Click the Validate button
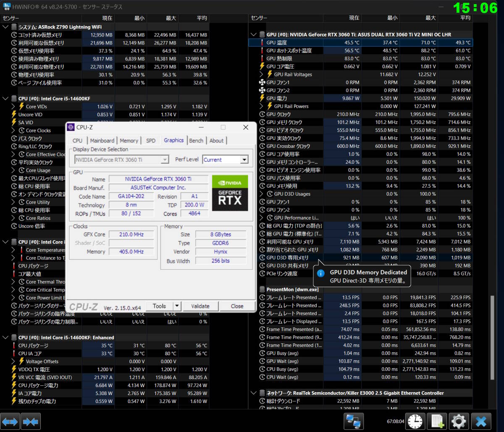The image size is (504, 432). (200, 306)
